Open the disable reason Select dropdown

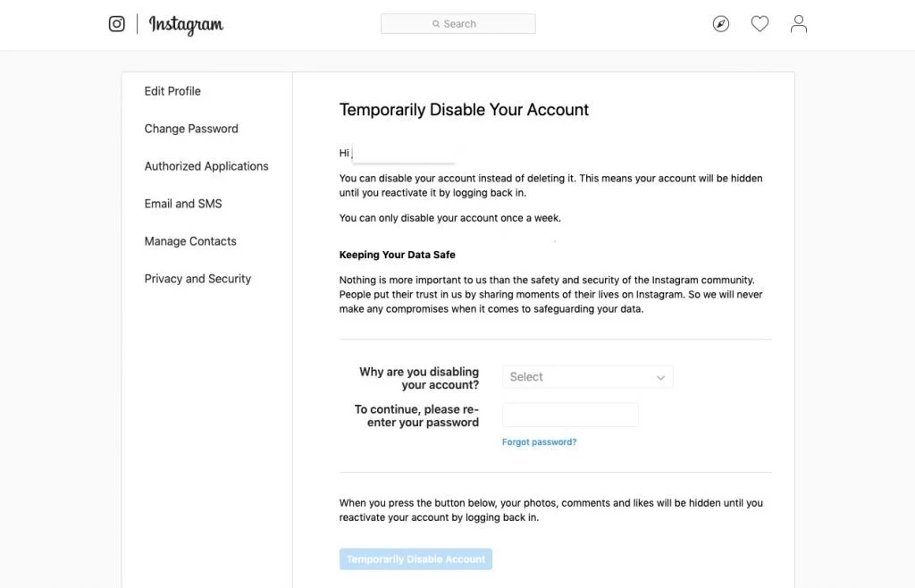click(x=576, y=377)
